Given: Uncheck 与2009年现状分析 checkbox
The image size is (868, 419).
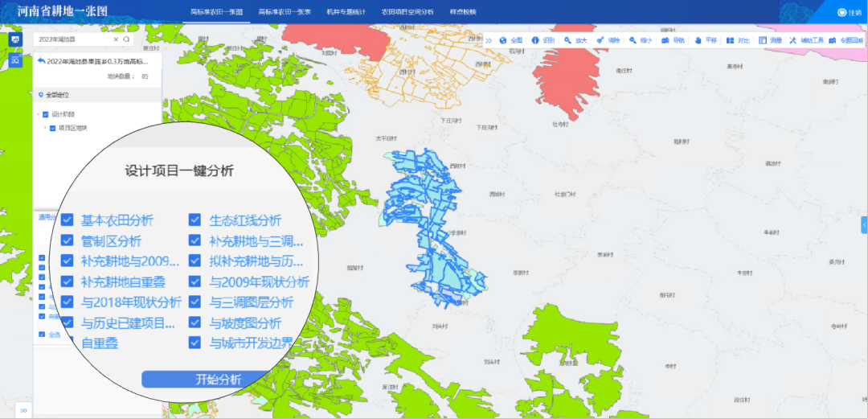Looking at the screenshot, I should [x=194, y=281].
